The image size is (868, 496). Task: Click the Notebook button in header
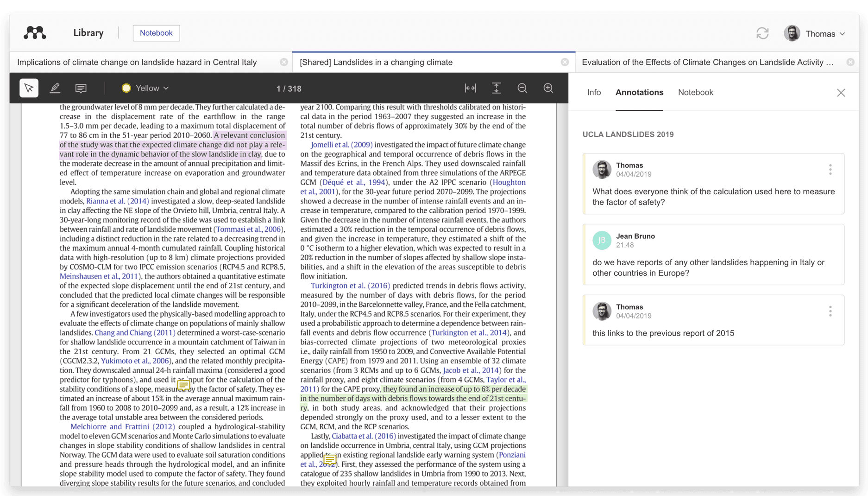156,33
